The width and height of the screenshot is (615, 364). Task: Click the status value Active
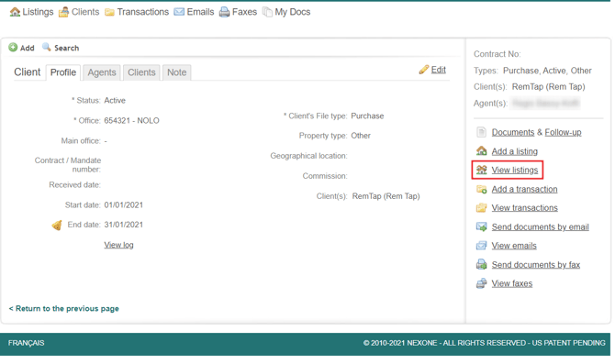click(115, 100)
